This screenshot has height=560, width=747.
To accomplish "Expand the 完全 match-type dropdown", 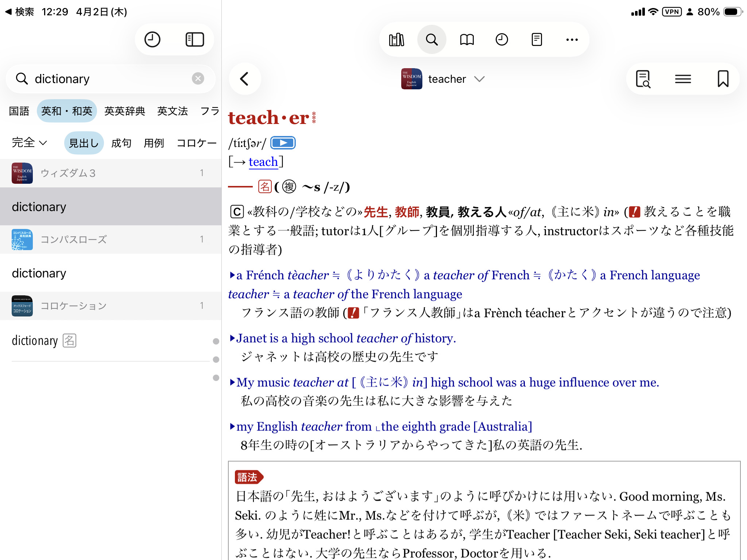I will (29, 143).
